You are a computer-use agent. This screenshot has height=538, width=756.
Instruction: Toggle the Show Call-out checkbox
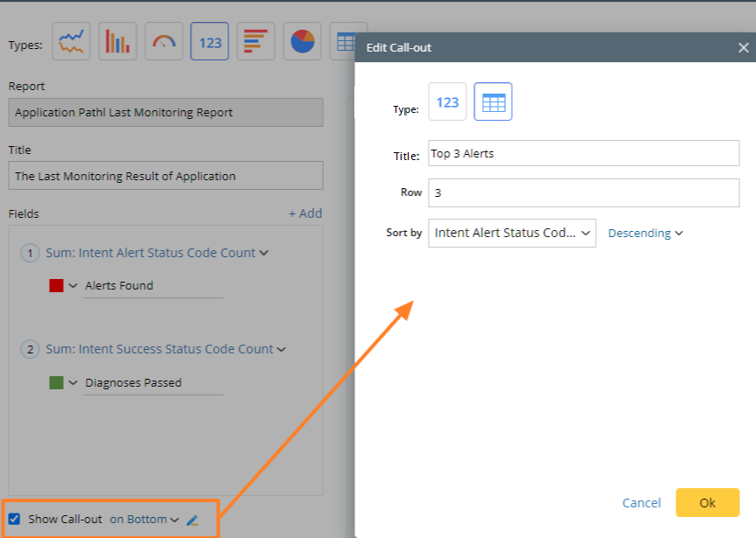coord(15,519)
